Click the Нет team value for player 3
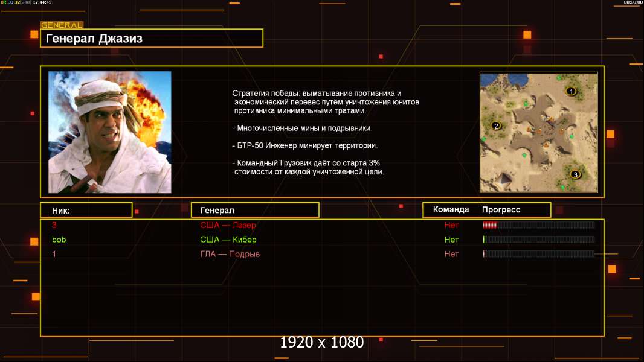Viewport: 644px width, 362px height. point(451,225)
